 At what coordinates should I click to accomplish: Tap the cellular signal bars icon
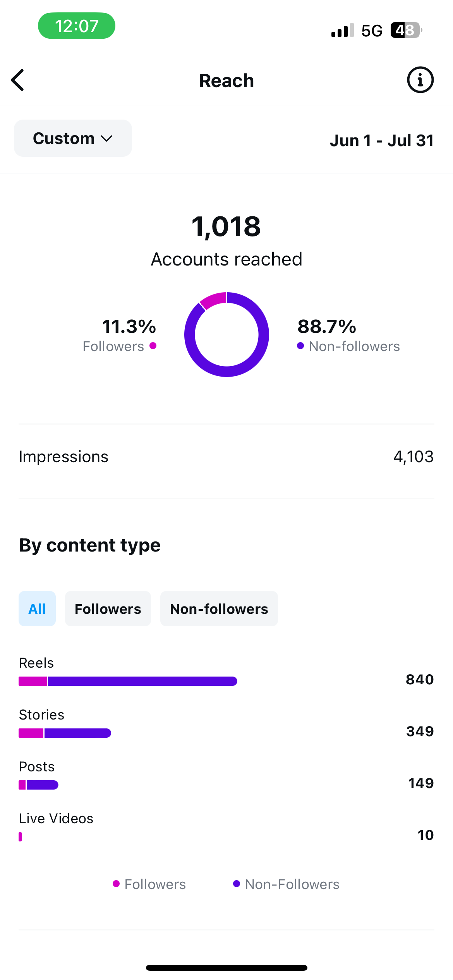342,30
